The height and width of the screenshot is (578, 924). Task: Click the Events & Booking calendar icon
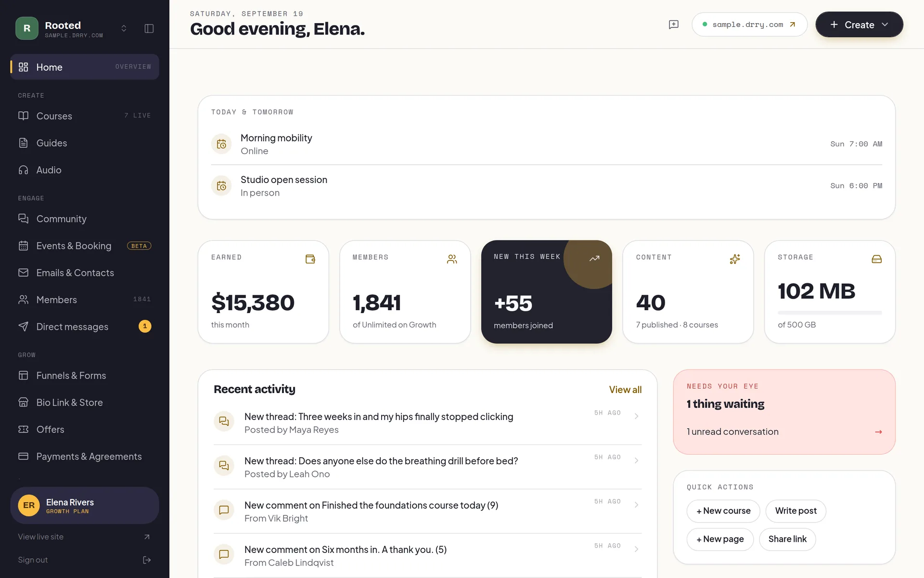pyautogui.click(x=23, y=246)
